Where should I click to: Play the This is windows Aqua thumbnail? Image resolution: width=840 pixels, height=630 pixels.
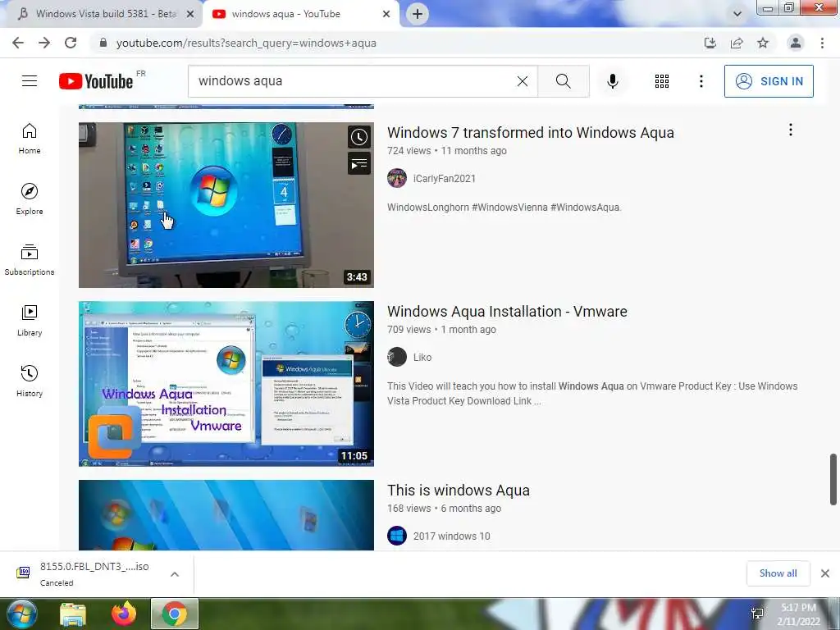226,515
